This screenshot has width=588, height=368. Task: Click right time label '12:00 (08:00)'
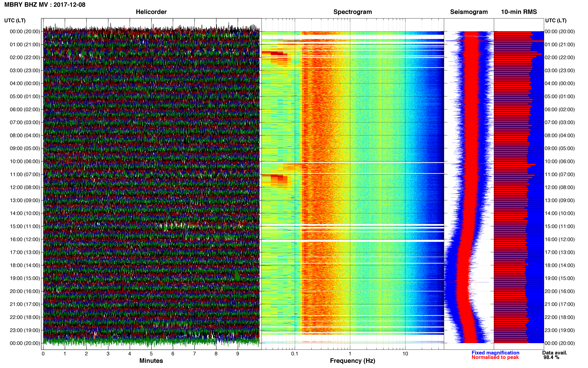560,187
